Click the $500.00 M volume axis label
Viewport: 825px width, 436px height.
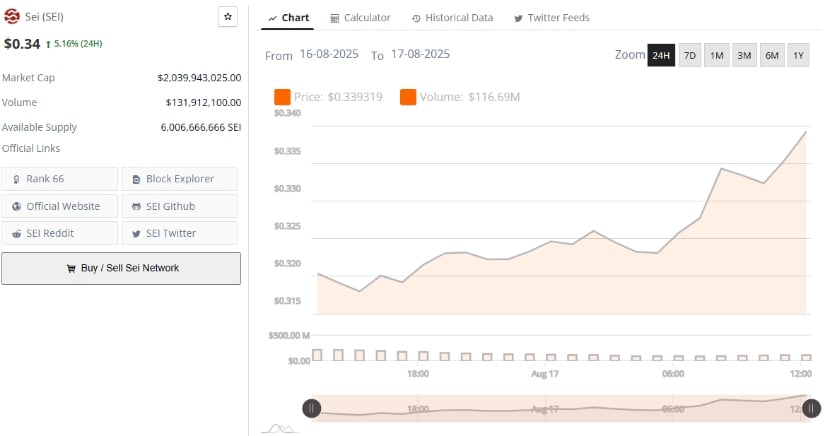pos(289,336)
